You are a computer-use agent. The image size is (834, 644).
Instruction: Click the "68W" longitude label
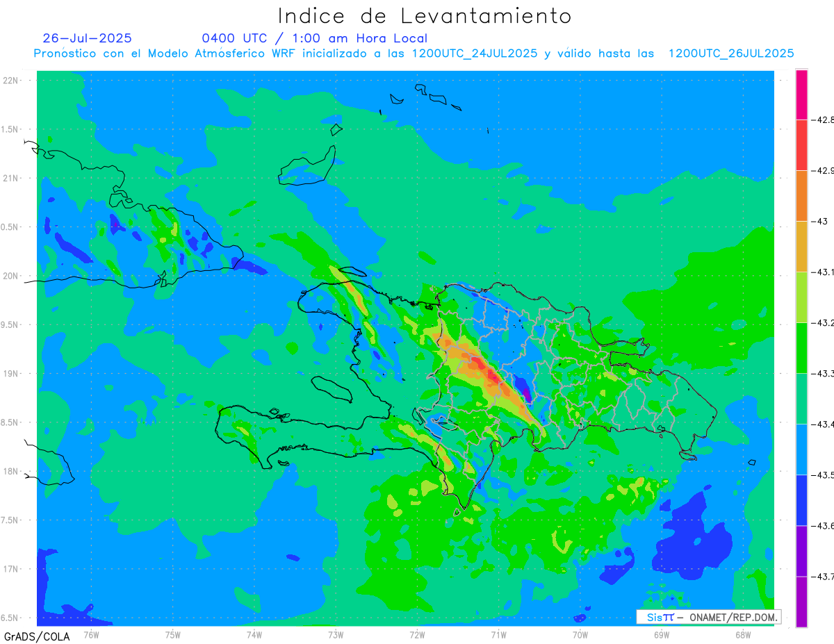coord(743,634)
